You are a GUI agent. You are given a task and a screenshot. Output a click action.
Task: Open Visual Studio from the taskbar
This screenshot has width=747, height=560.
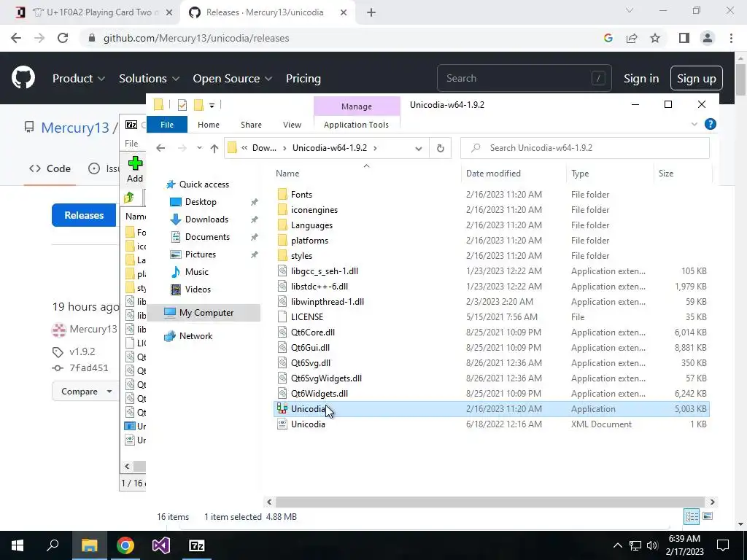pos(161,545)
